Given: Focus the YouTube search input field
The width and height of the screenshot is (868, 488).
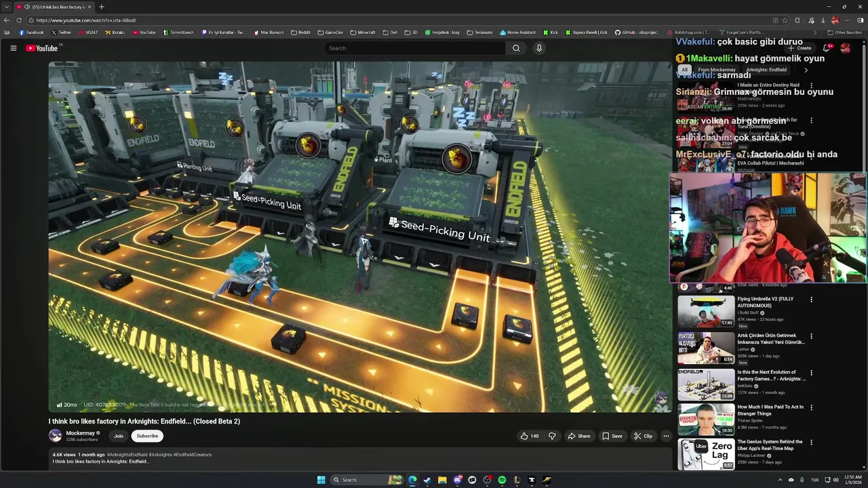Looking at the screenshot, I should [415, 48].
